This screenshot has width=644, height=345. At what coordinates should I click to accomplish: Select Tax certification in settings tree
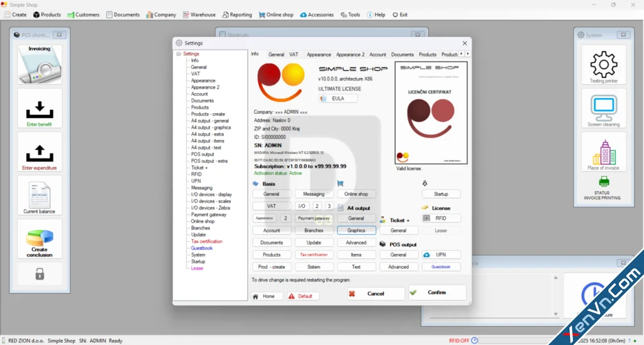(x=206, y=241)
